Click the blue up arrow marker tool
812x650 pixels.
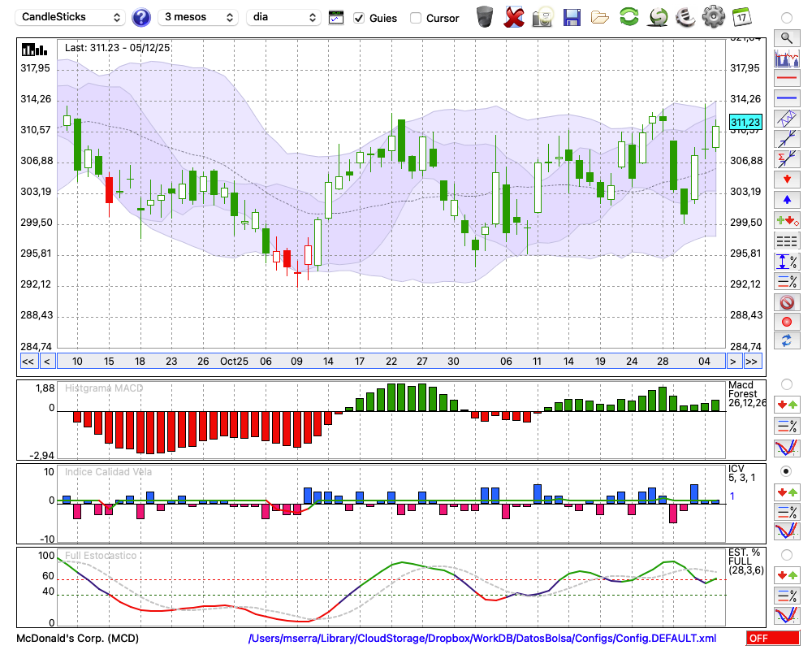point(786,199)
